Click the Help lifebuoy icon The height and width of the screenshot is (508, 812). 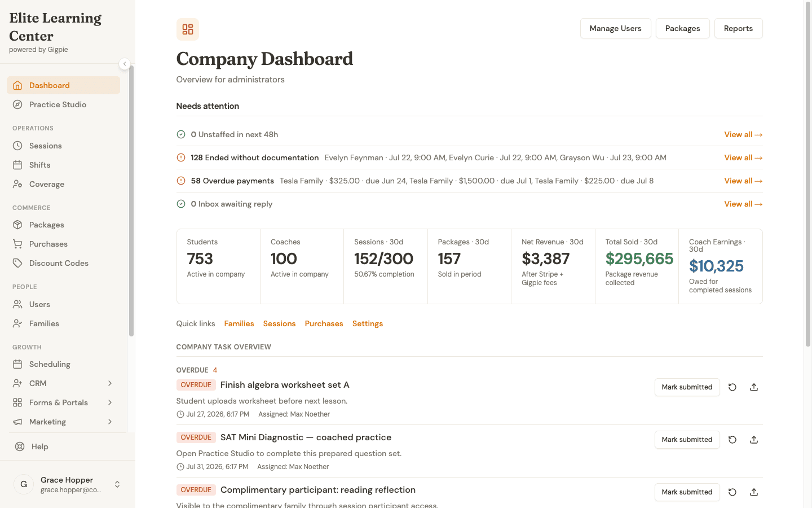[20, 446]
